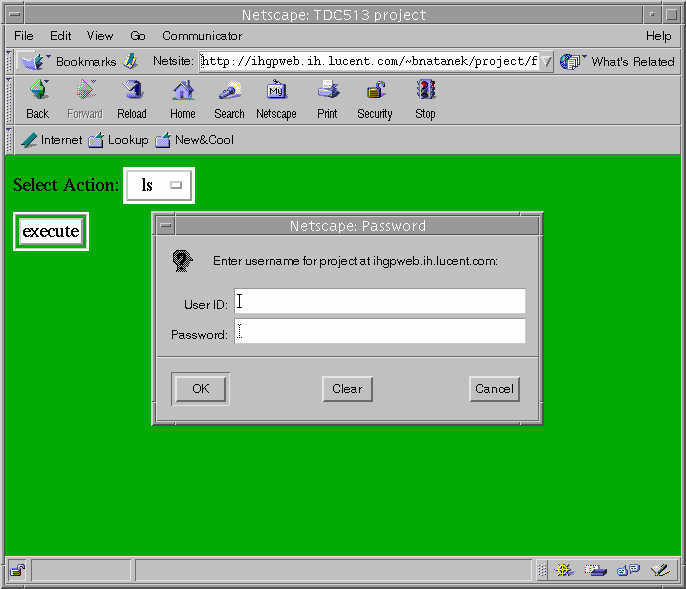Confirm credentials with the OK button
This screenshot has height=589, width=686.
pyautogui.click(x=201, y=389)
